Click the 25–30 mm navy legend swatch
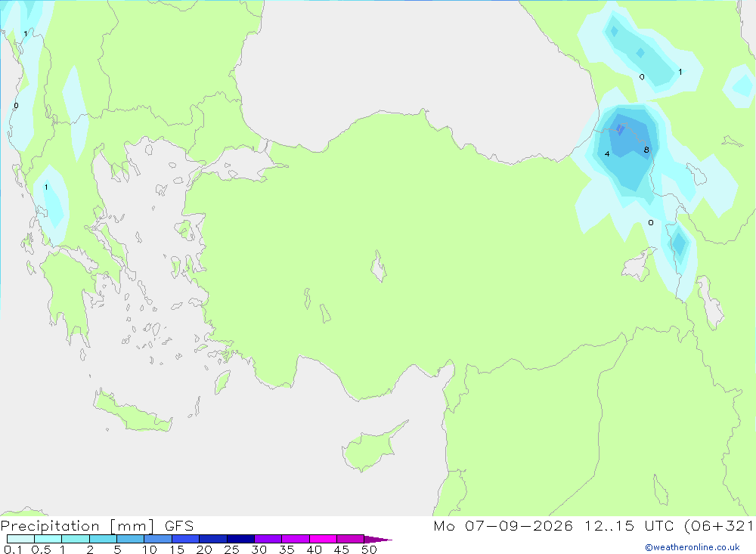Screen dimensions: 756x554 240,539
